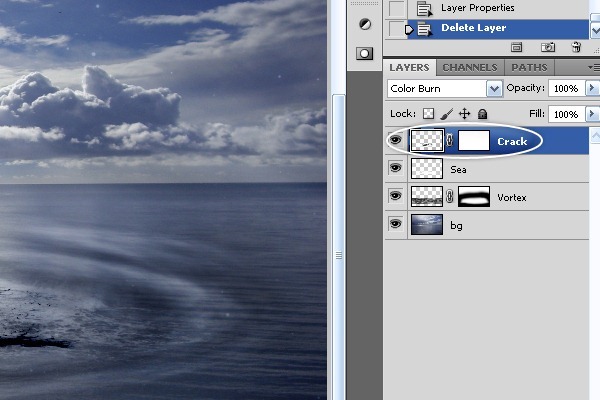
Task: Click the quick mask icon in the toolbar
Action: coord(365,52)
